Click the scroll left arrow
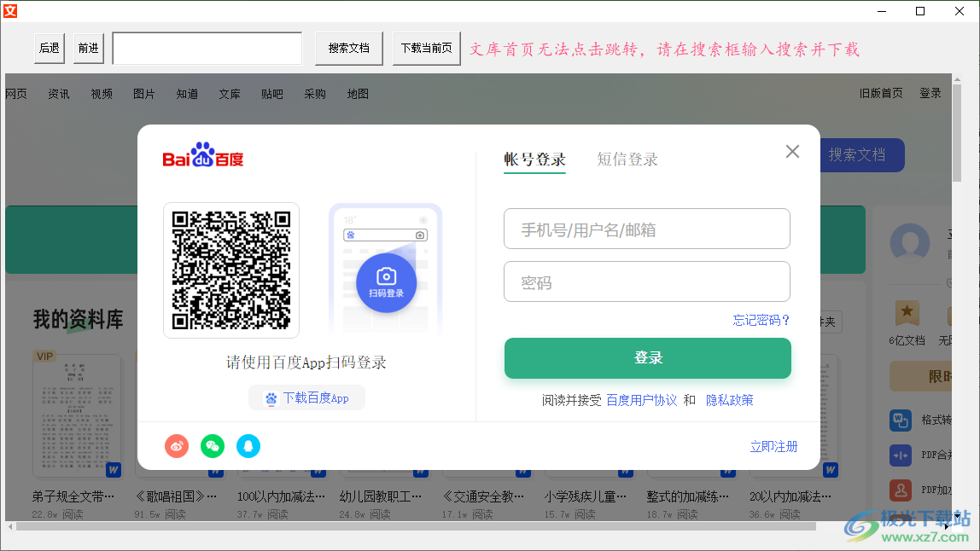 click(x=10, y=526)
